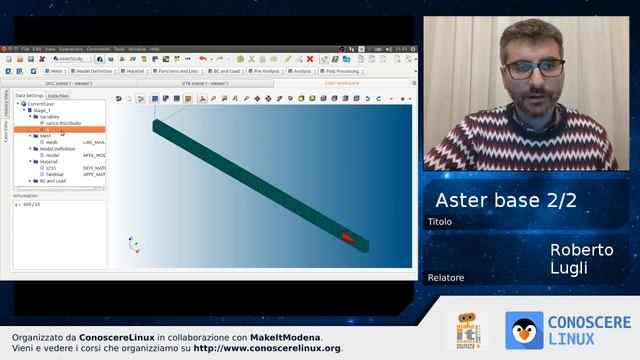Click the sound volume icon in system tray

[388, 49]
